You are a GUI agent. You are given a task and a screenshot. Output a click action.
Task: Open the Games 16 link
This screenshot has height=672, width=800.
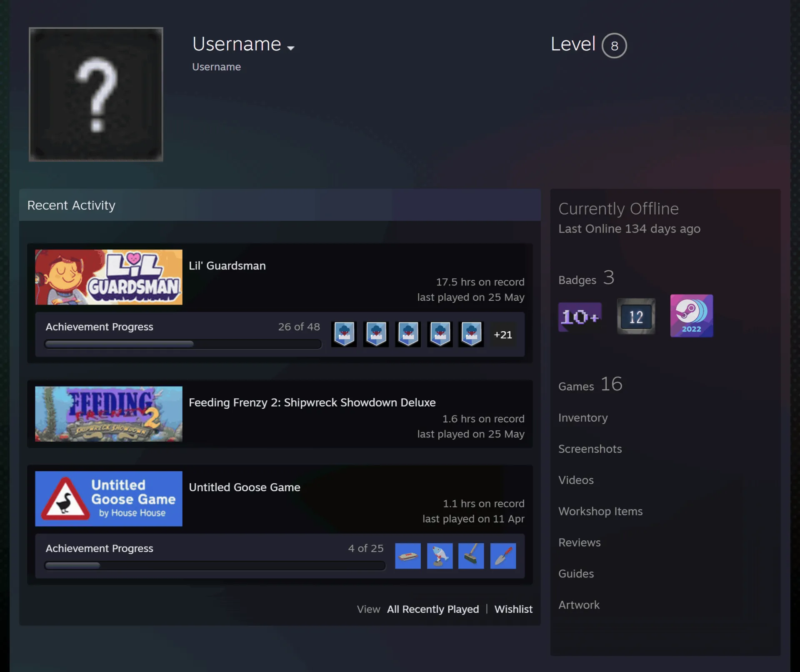pyautogui.click(x=590, y=385)
